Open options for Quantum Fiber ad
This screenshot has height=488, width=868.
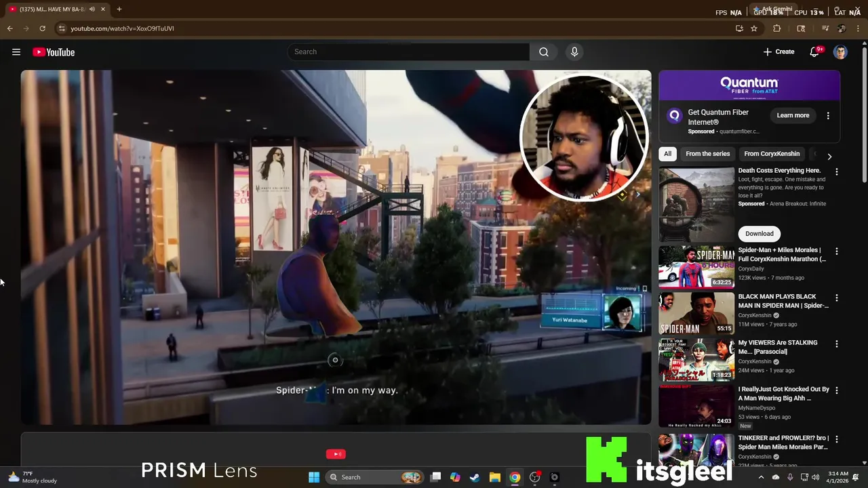click(828, 116)
